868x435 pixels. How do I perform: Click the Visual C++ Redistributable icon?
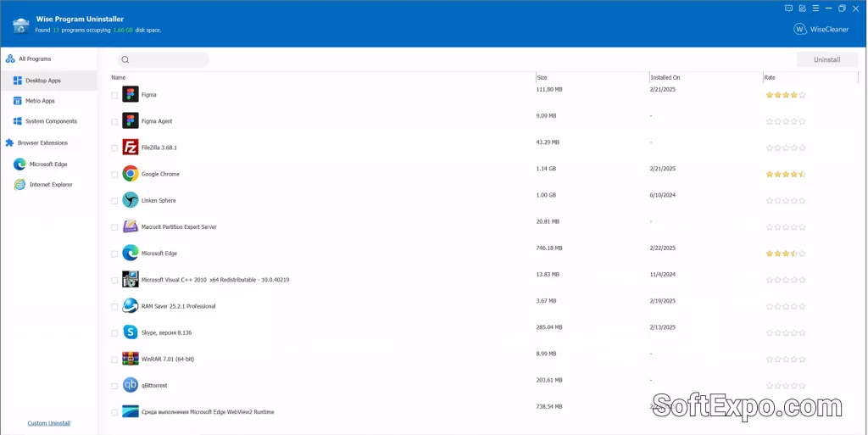pos(130,280)
